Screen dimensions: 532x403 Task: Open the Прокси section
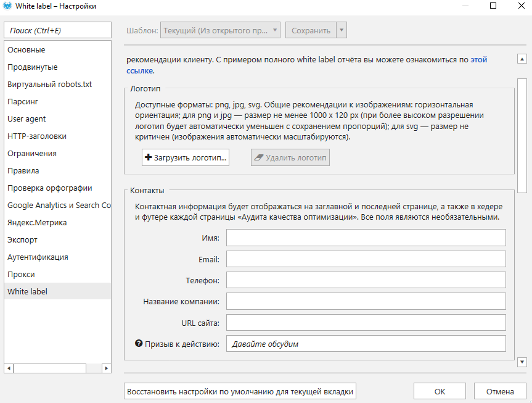coord(58,274)
